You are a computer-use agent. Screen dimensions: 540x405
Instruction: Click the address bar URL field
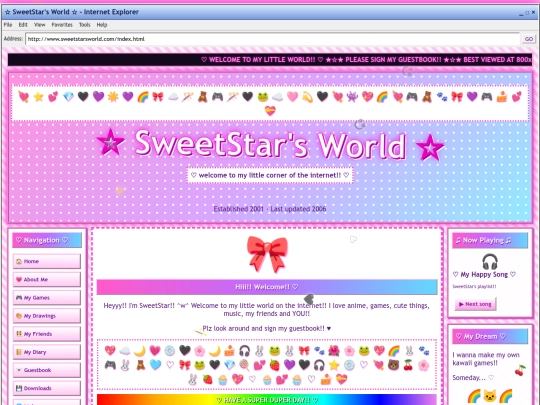click(x=272, y=39)
